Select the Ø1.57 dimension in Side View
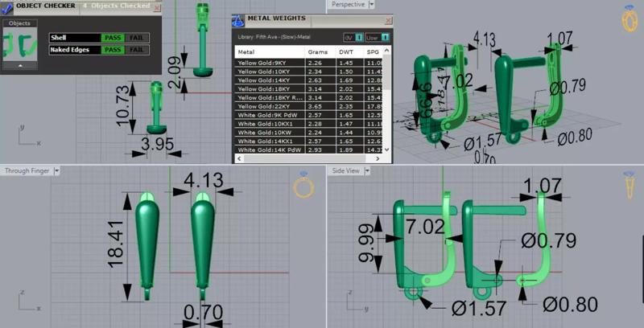This screenshot has height=328, width=644. (478, 308)
